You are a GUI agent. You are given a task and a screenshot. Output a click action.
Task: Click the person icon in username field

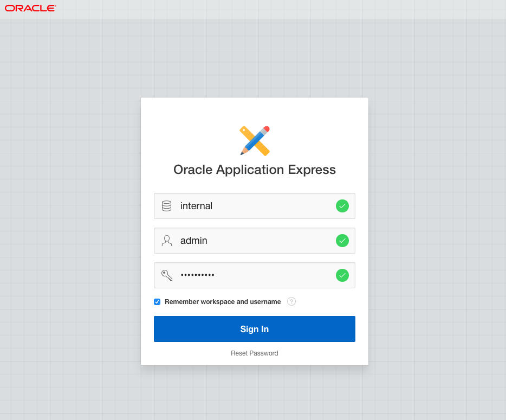[x=166, y=241]
